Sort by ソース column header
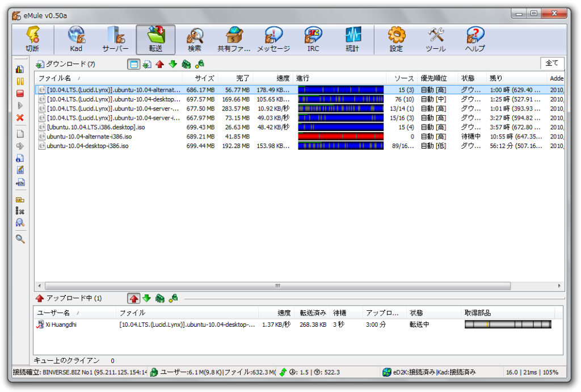581x392 pixels. click(402, 78)
